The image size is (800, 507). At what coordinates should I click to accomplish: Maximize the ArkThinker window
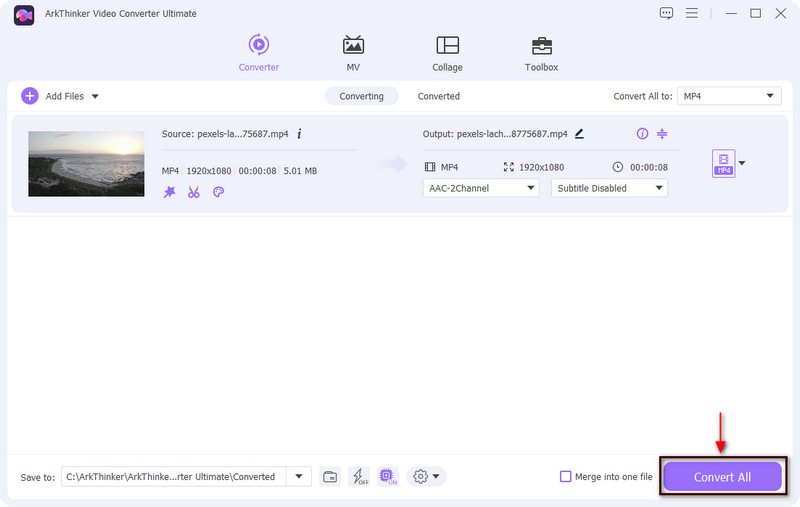coord(756,13)
